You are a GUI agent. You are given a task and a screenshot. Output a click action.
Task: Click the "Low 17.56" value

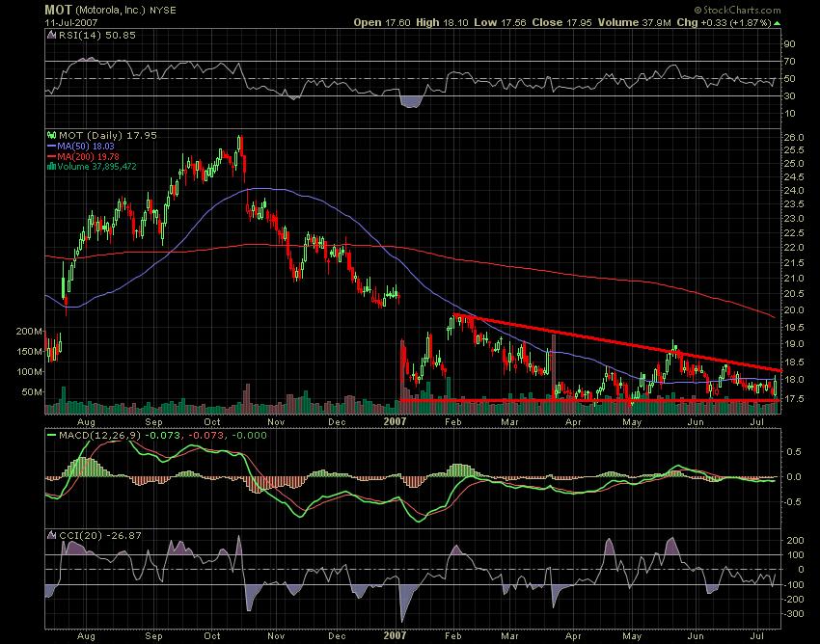click(501, 22)
